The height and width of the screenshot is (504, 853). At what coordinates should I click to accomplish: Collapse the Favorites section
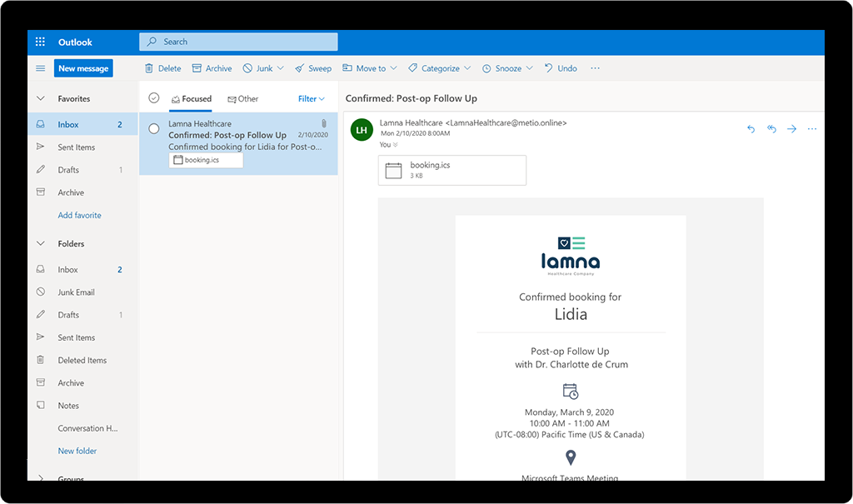40,98
